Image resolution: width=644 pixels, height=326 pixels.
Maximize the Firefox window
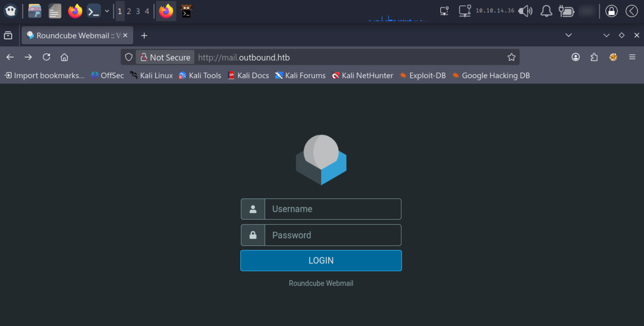click(x=622, y=35)
